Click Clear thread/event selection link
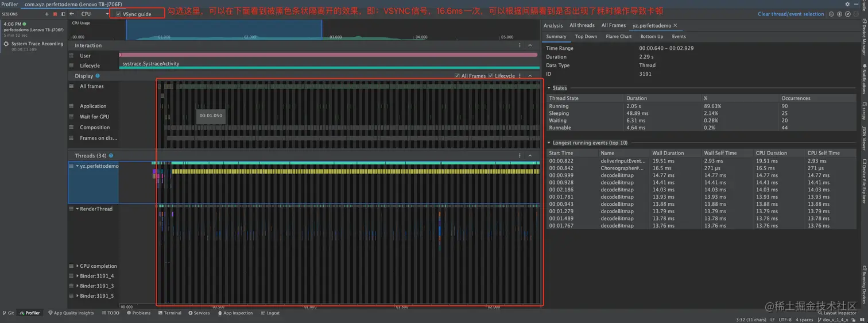Viewport: 868px width, 323px height. point(790,14)
